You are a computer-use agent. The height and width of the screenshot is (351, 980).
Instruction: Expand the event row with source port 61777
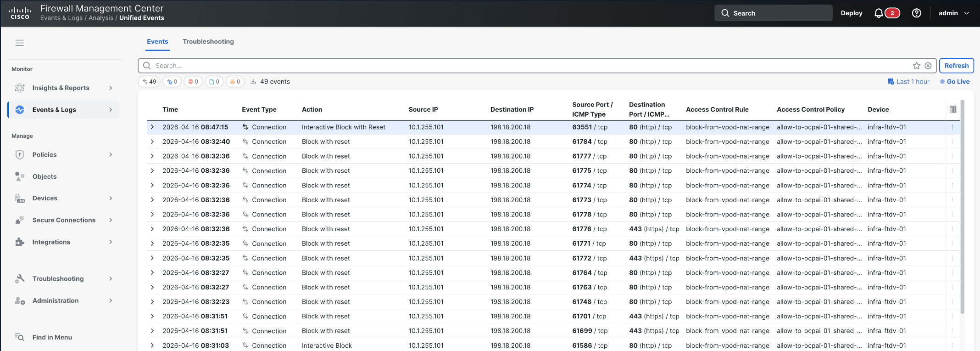click(x=152, y=156)
